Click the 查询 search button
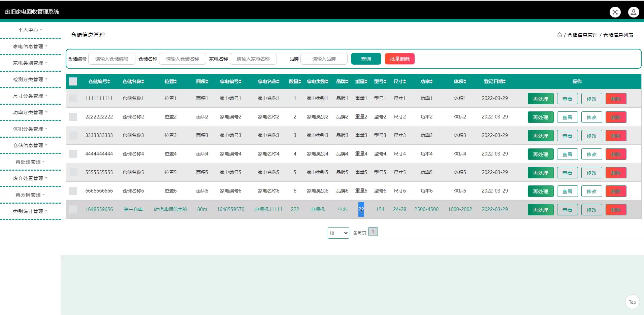Image resolution: width=644 pixels, height=315 pixels. click(x=366, y=59)
